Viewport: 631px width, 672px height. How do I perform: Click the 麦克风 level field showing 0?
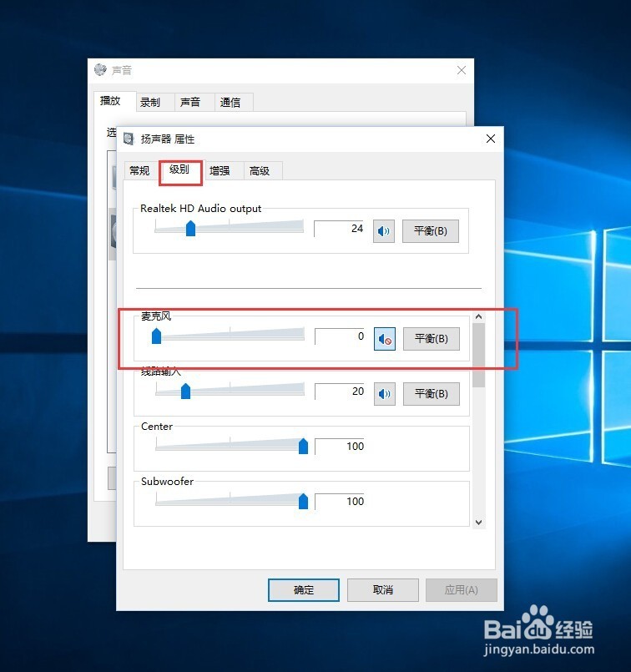point(341,336)
